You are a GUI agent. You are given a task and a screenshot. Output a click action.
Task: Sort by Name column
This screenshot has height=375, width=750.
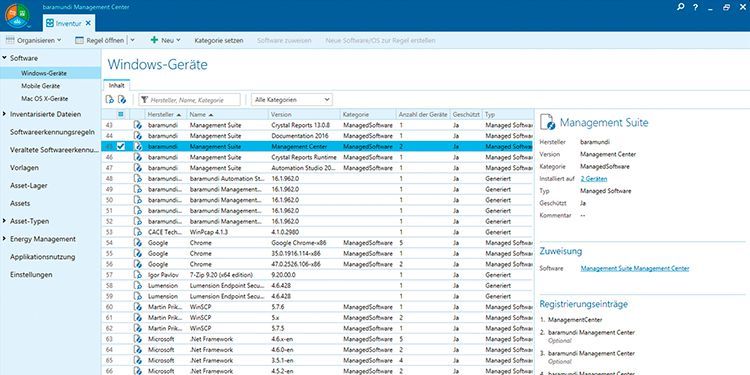pyautogui.click(x=227, y=115)
